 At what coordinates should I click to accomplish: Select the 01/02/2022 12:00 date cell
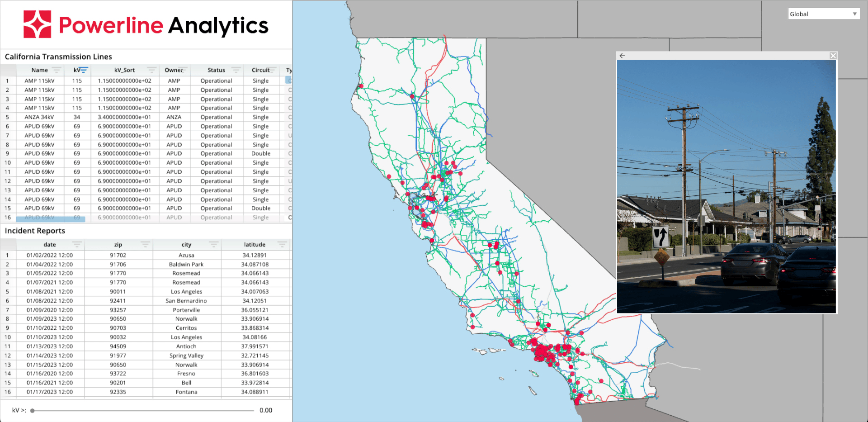point(50,256)
